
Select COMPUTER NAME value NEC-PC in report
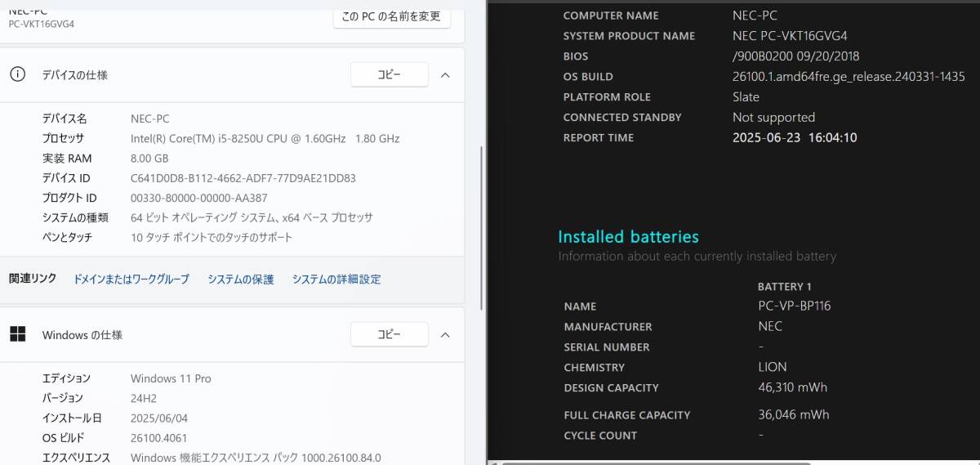click(x=755, y=16)
